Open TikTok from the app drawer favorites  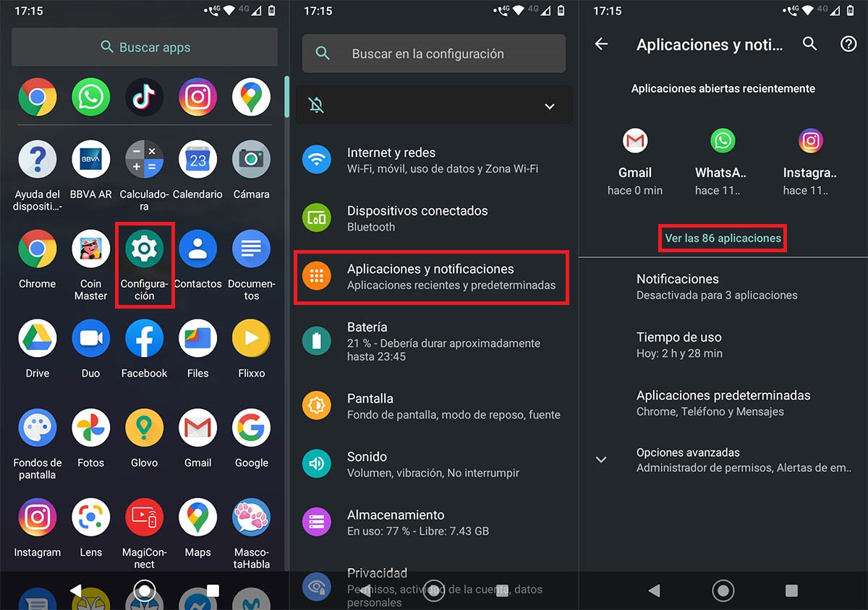[144, 98]
